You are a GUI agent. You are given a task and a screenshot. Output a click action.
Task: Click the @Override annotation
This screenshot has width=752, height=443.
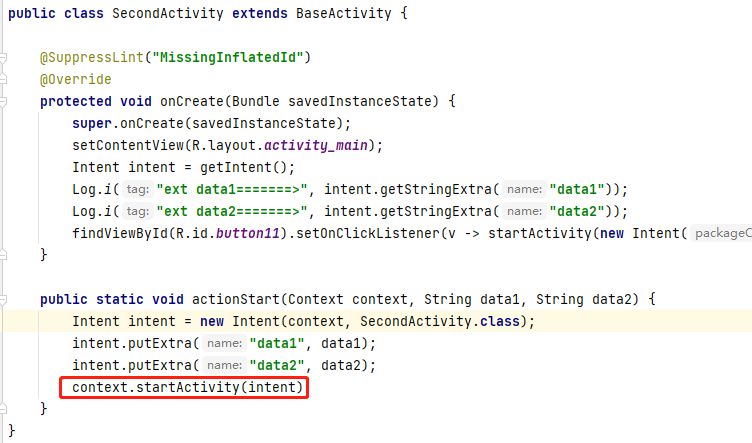tap(75, 79)
